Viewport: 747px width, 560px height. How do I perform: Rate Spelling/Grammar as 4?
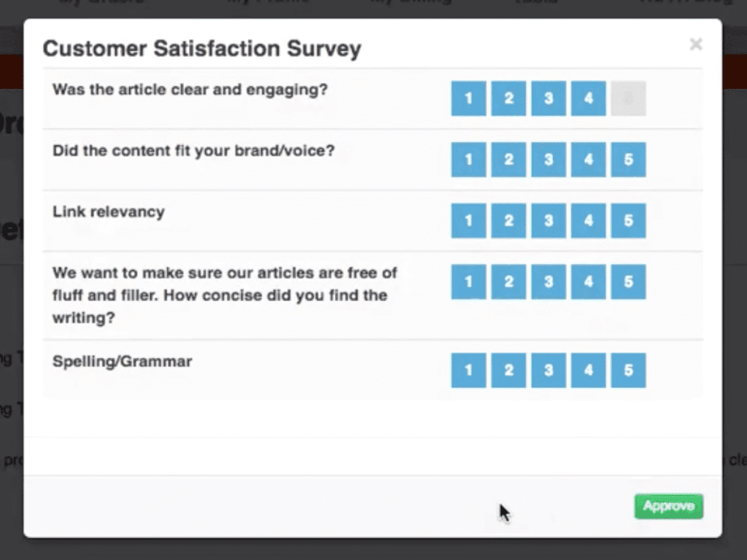coord(588,370)
